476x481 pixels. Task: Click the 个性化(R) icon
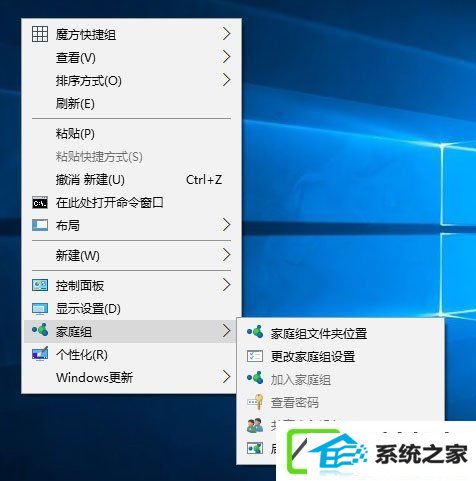[x=40, y=354]
